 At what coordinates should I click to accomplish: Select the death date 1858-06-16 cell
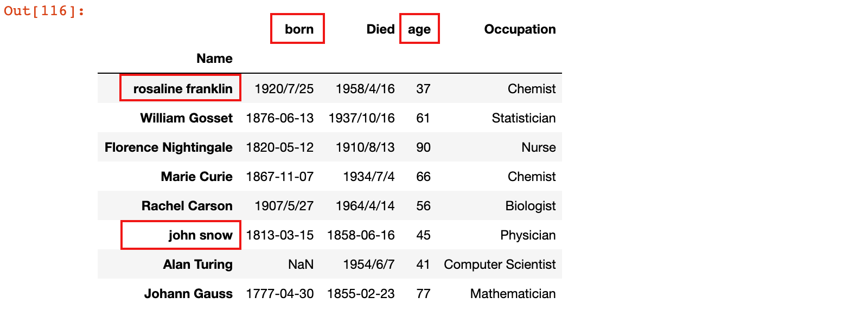pyautogui.click(x=361, y=235)
